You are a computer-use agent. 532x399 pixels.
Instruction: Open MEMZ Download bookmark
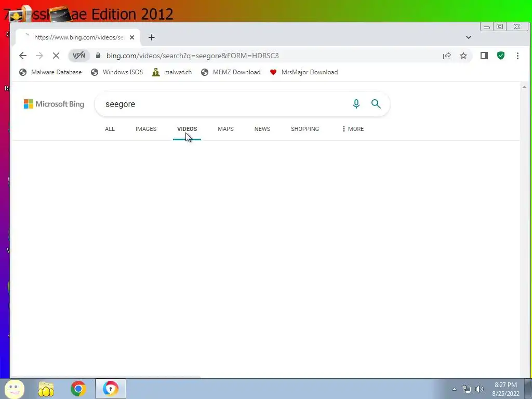point(231,72)
